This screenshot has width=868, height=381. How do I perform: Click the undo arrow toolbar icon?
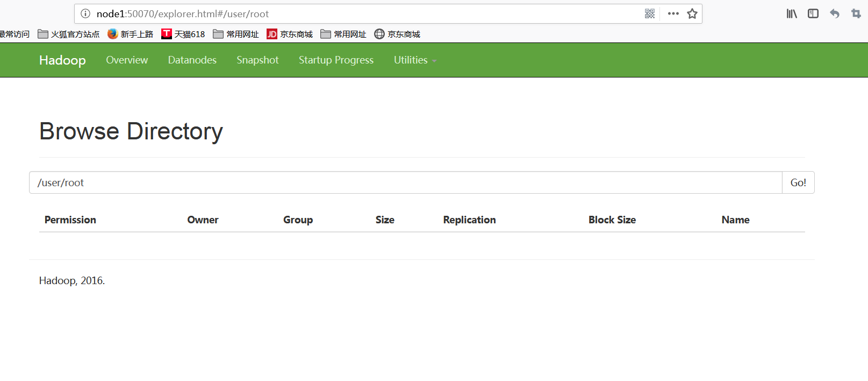coord(835,13)
